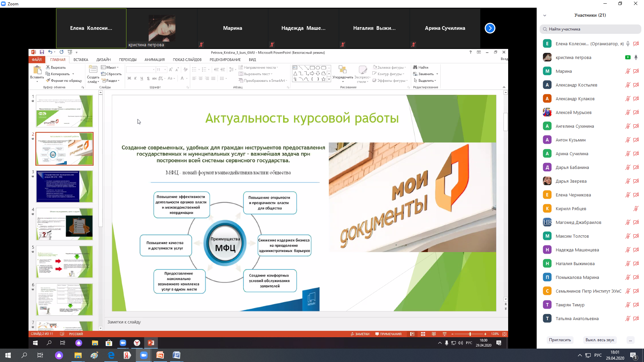Click the zoom slider in PowerPoint status bar

(x=470, y=334)
